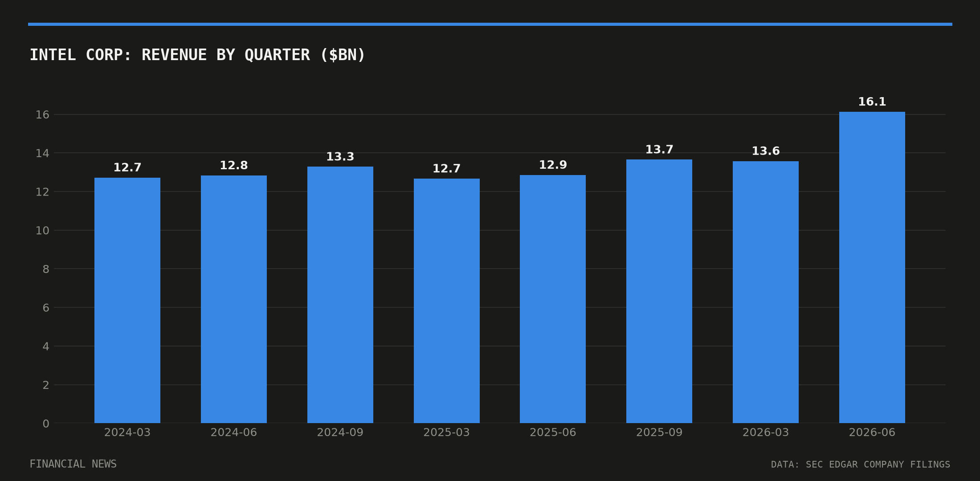Screen dimensions: 980x481
Task: Click the 2024-06 revenue bar
Action: (234, 299)
